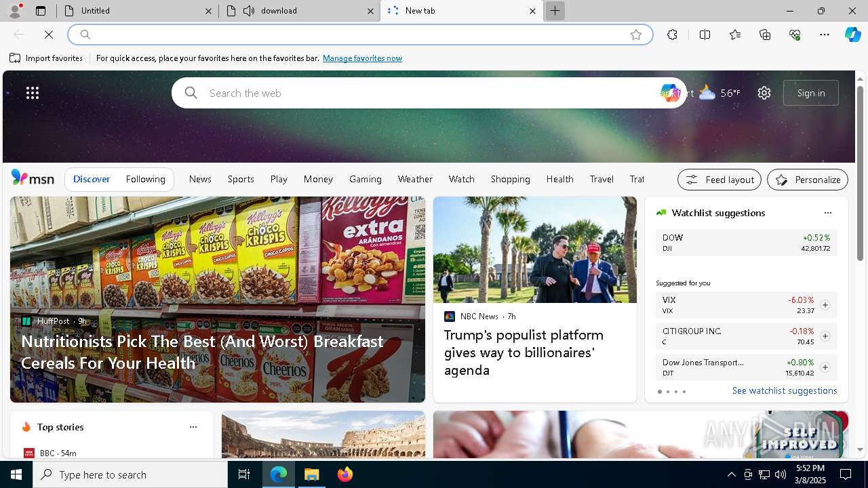Open the Colosseum photo story card
The height and width of the screenshot is (488, 868).
point(323,434)
